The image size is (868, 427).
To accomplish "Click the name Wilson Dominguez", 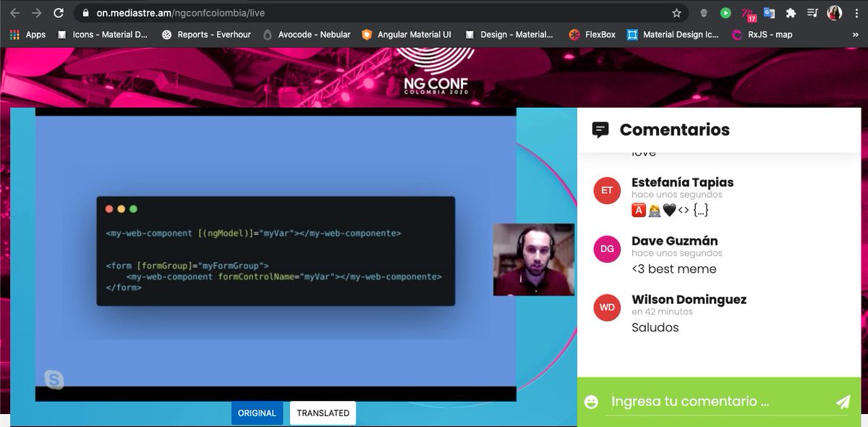I will tap(689, 300).
